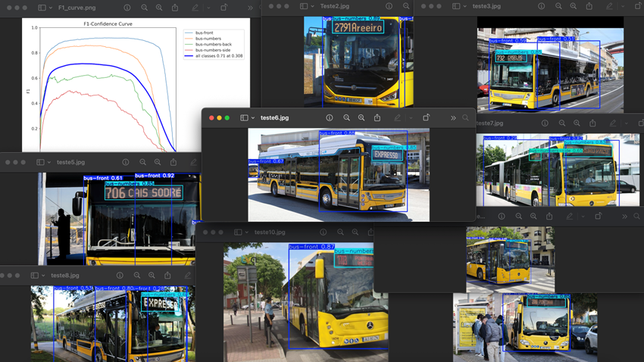Zoom in on teste8.jpg window
This screenshot has height=362, width=644.
(x=152, y=276)
